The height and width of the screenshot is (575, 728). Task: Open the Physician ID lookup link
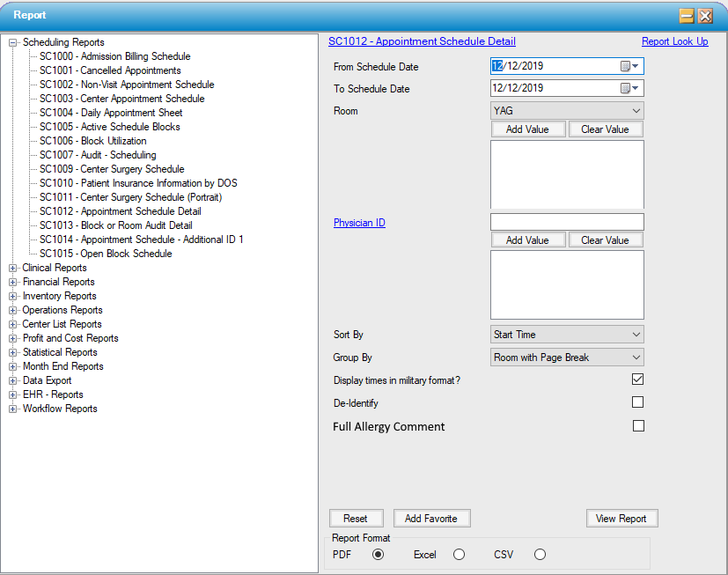pyautogui.click(x=359, y=222)
